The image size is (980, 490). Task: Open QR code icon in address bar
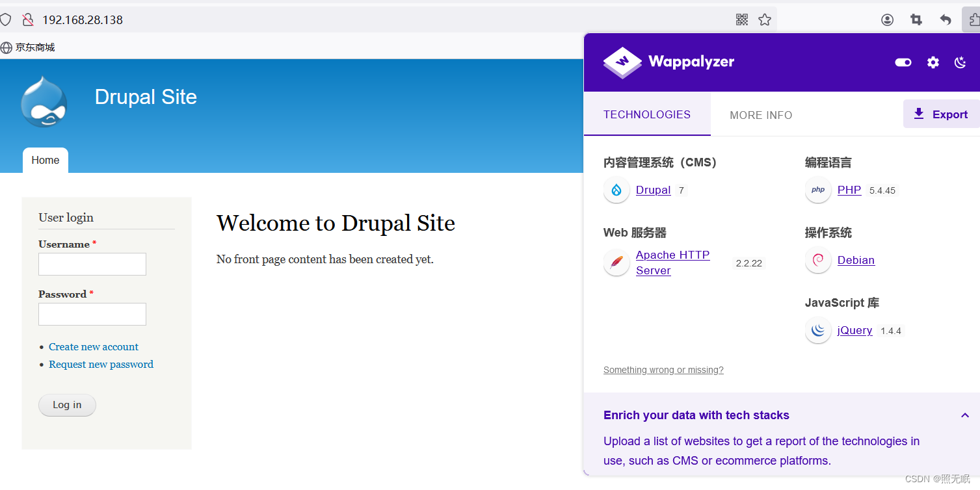tap(742, 19)
